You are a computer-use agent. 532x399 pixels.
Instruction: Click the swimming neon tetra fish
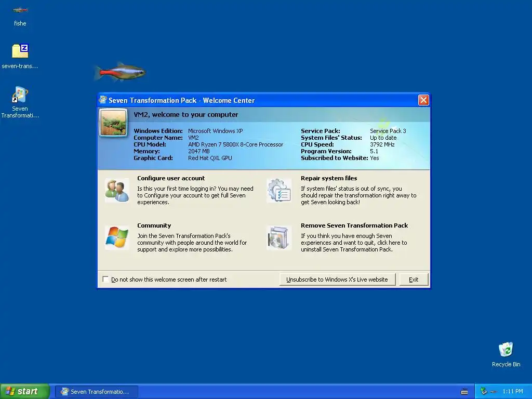pyautogui.click(x=120, y=72)
